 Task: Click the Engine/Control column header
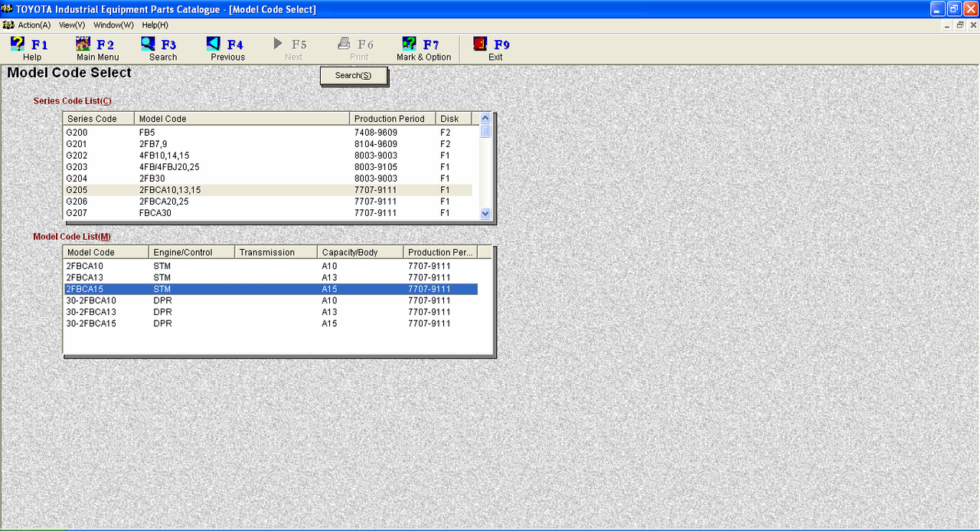tap(191, 252)
